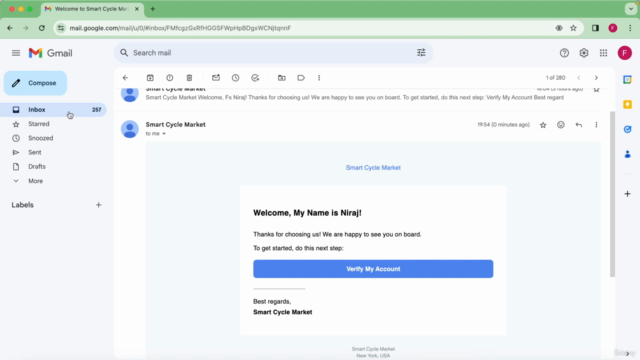Open Google Tasks side panel

coord(627,129)
